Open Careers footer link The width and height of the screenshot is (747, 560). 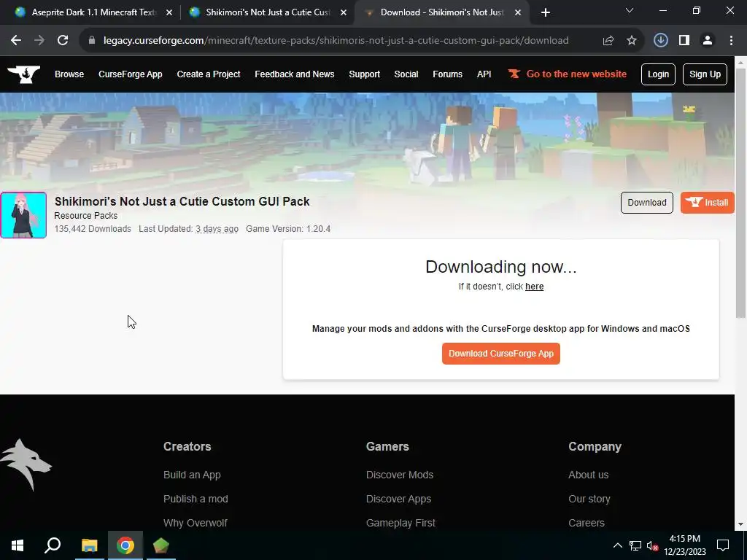point(587,523)
